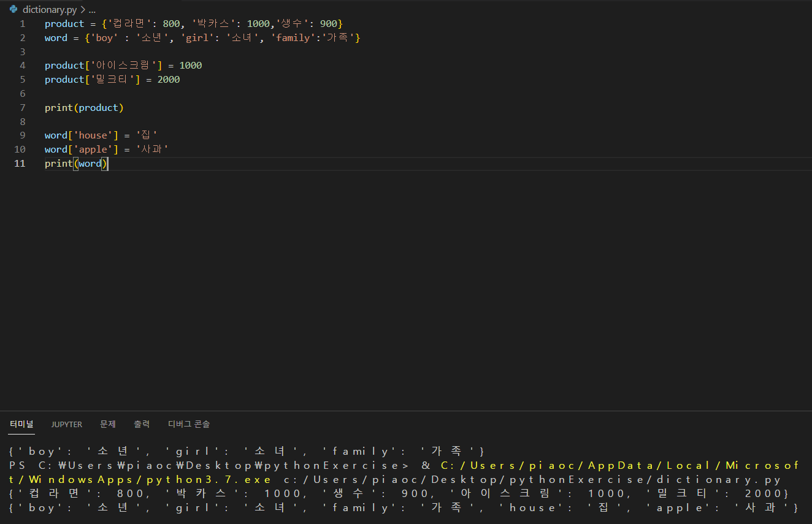Place cursor on '컵라면' key in line 1
812x524 pixels.
(x=129, y=24)
